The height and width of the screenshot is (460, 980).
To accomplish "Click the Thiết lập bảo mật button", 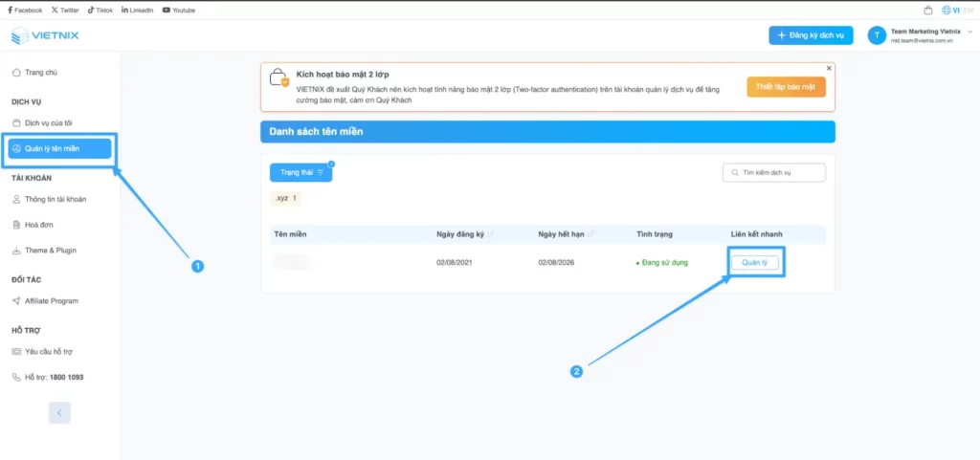I will tap(785, 87).
